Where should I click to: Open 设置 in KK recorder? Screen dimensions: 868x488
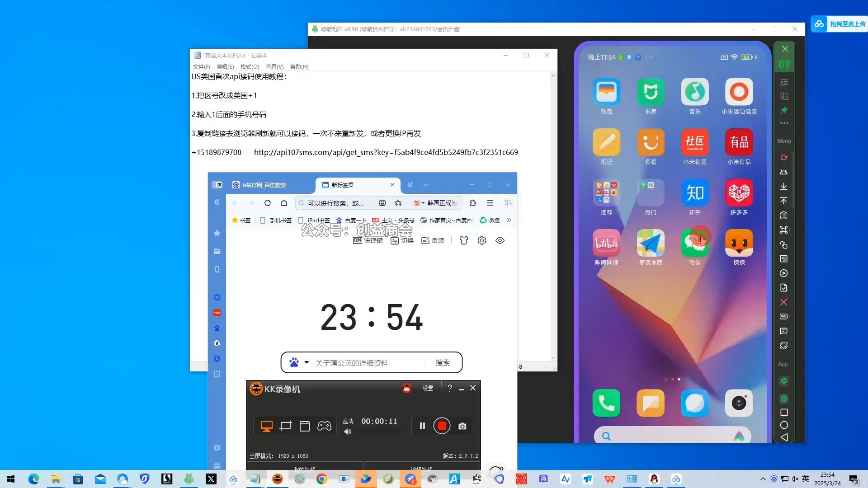click(428, 388)
